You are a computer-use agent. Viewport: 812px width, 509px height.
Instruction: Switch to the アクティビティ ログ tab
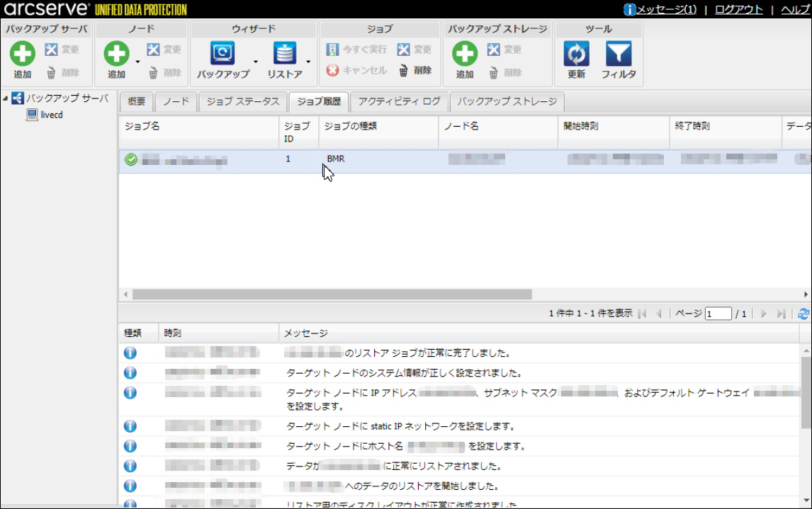point(399,101)
